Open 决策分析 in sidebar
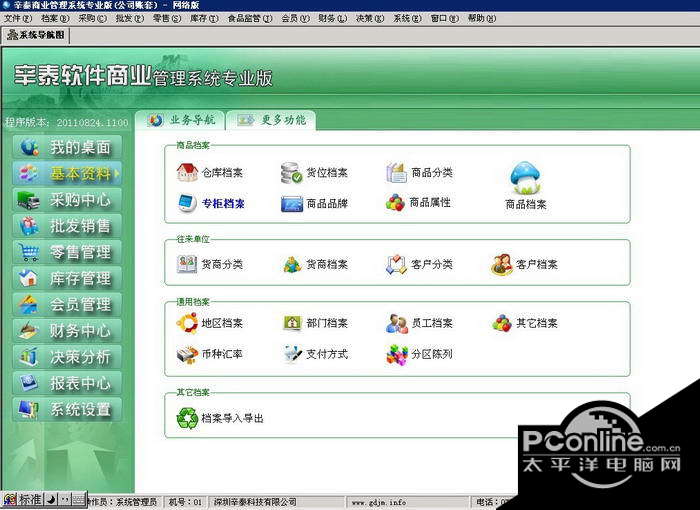 67,357
